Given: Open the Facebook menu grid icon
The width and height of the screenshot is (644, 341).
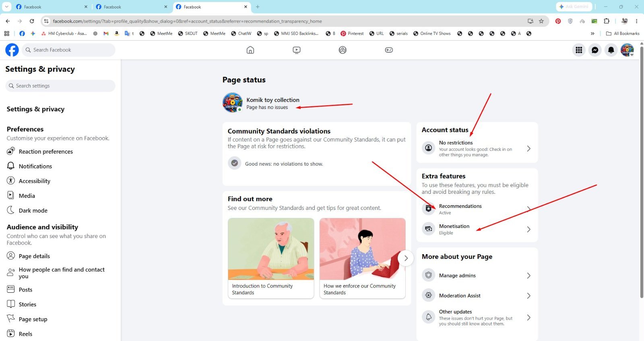Looking at the screenshot, I should pos(579,50).
